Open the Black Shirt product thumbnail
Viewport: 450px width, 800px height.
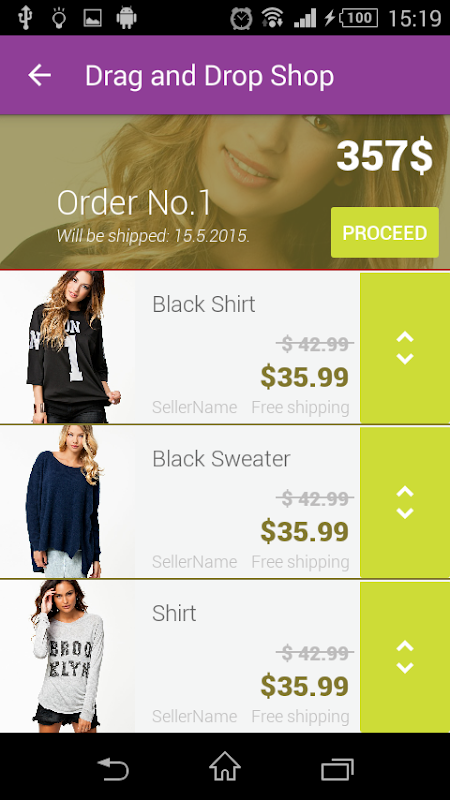pyautogui.click(x=67, y=347)
